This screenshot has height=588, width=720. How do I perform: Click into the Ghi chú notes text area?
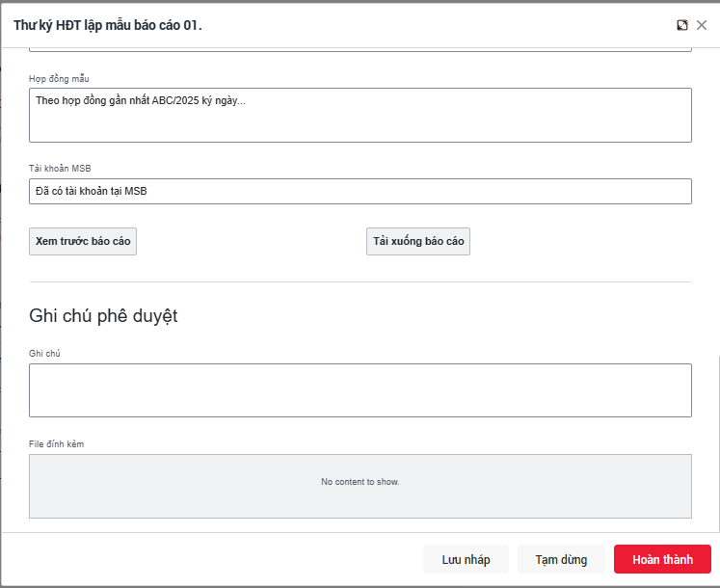tap(360, 390)
